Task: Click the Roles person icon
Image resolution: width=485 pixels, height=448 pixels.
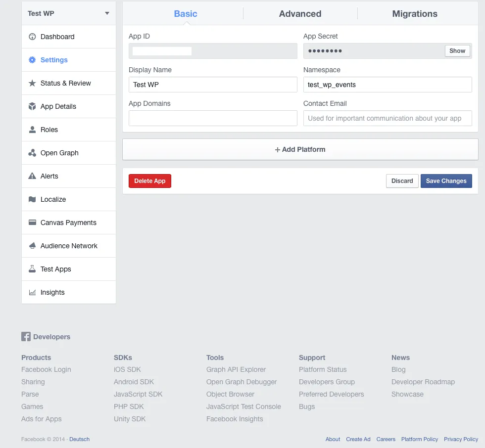Action: click(x=32, y=130)
